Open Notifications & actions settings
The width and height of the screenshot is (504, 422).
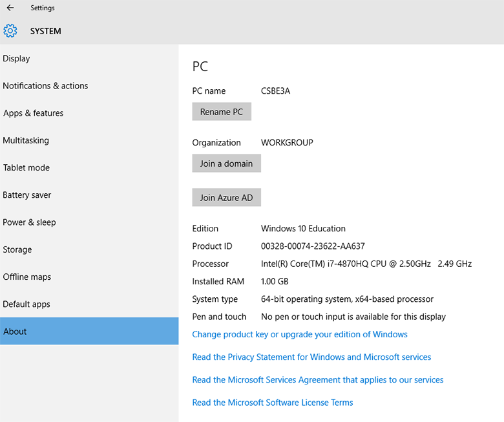pyautogui.click(x=89, y=86)
